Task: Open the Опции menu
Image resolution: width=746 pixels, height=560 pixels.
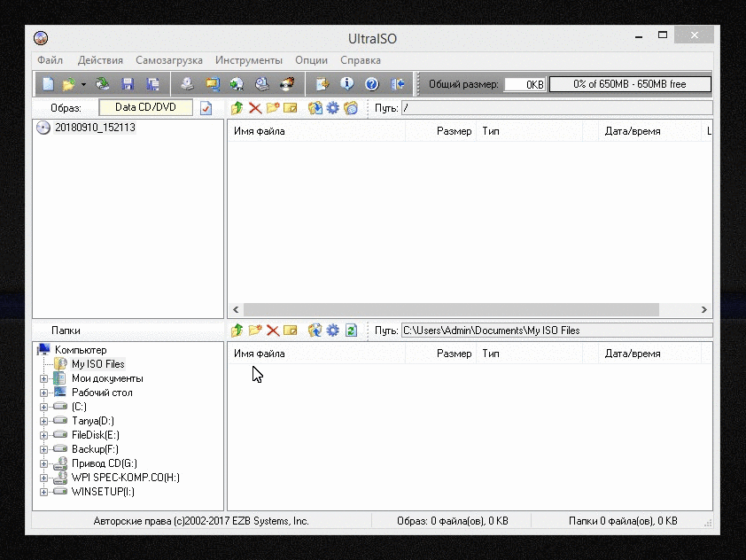Action: (x=311, y=60)
